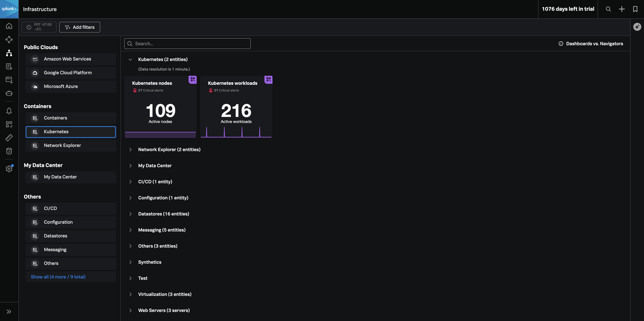Open the Home icon in left sidebar
Screen dimensions: 644x321
coord(9,26)
